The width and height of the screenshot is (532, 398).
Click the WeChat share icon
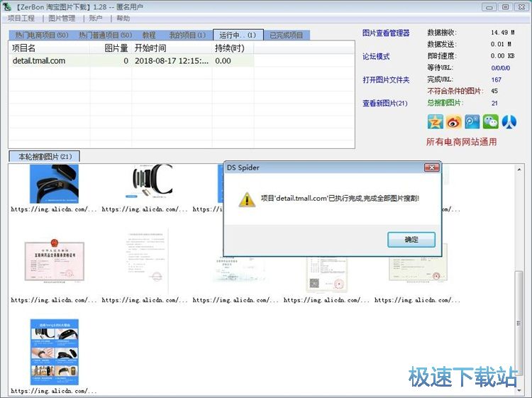click(x=491, y=122)
